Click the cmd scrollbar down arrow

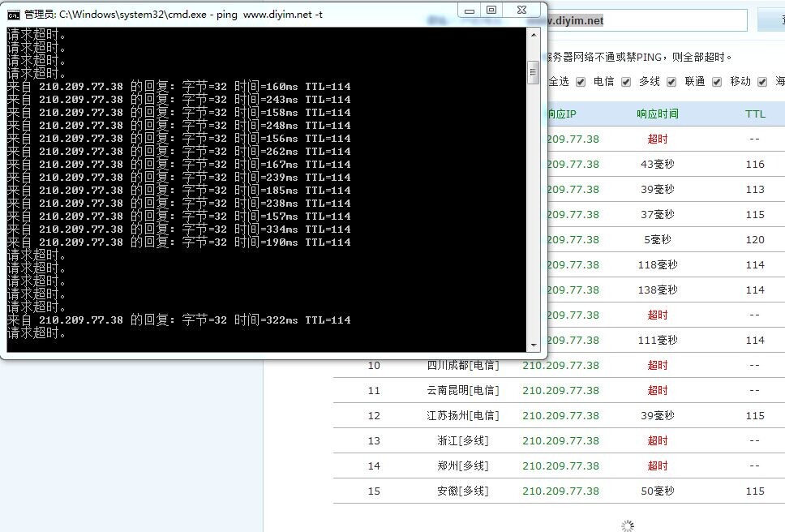[x=533, y=345]
